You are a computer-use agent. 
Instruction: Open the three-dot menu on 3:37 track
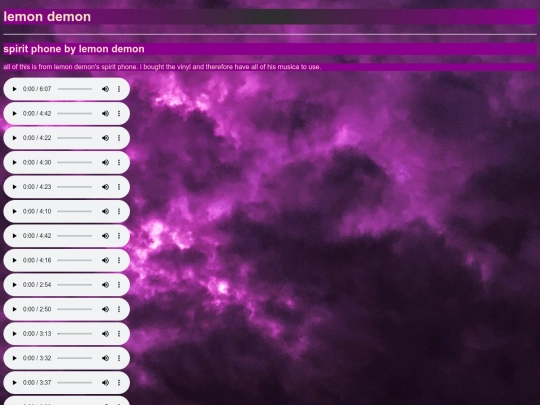[119, 382]
